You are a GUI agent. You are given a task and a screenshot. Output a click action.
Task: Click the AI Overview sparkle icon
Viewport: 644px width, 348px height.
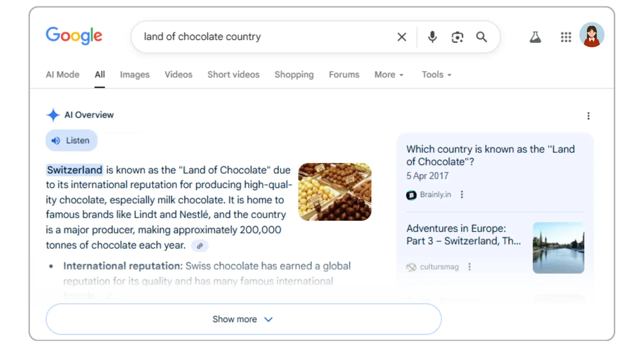click(53, 115)
